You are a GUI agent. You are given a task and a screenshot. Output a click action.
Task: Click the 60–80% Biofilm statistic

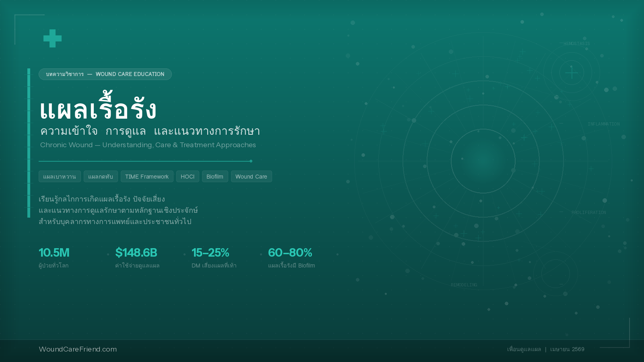(290, 253)
